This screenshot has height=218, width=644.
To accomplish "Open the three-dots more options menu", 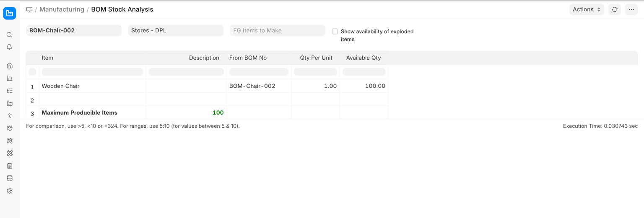I will [x=631, y=10].
